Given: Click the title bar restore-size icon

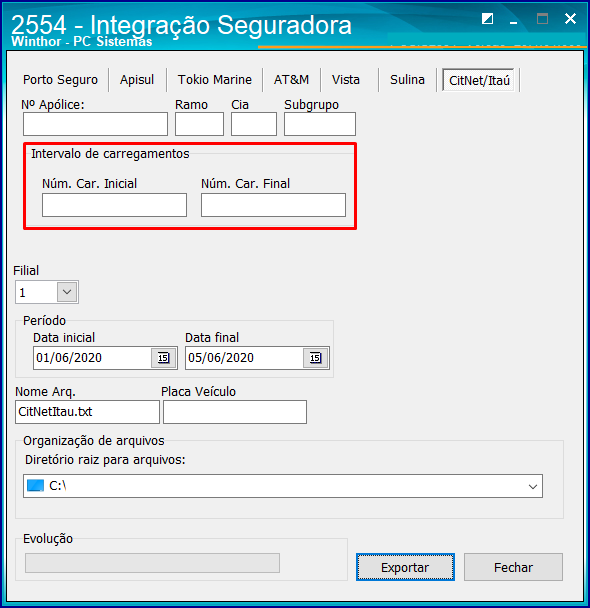Looking at the screenshot, I should (x=487, y=19).
